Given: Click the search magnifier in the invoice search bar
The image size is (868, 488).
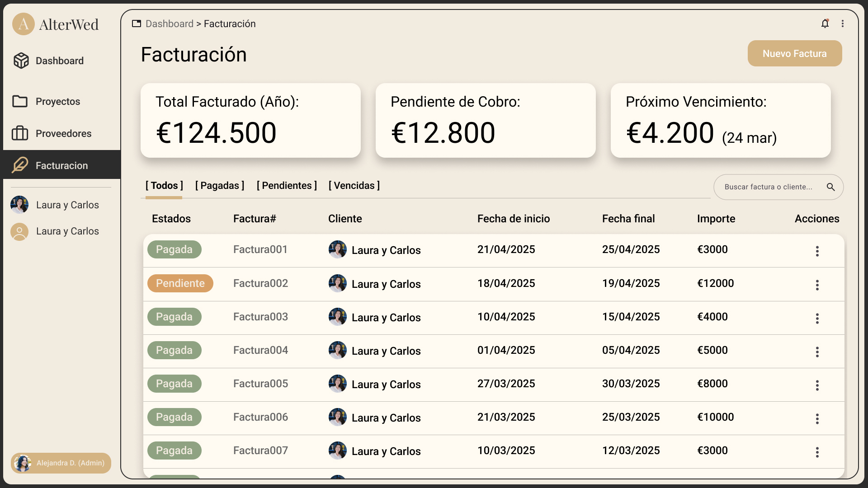Looking at the screenshot, I should coord(831,187).
